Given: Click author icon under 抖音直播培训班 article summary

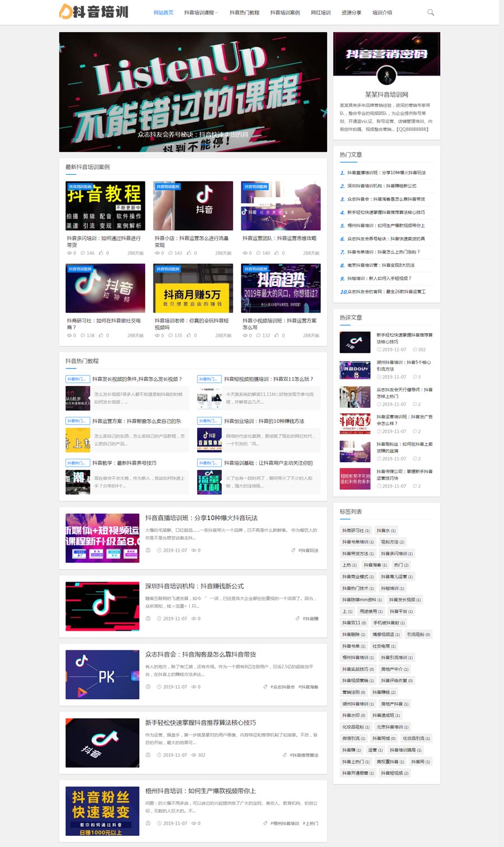Looking at the screenshot, I should (148, 550).
